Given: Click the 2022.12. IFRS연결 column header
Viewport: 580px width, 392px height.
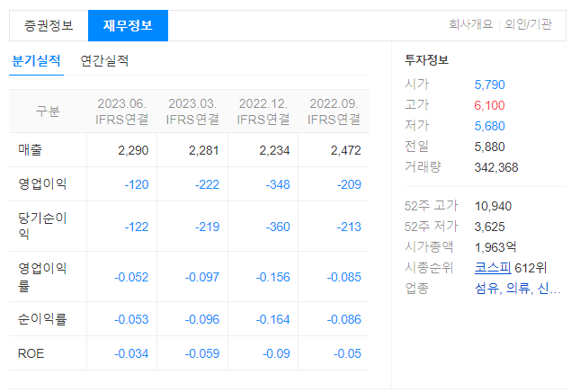Looking at the screenshot, I should point(263,111).
